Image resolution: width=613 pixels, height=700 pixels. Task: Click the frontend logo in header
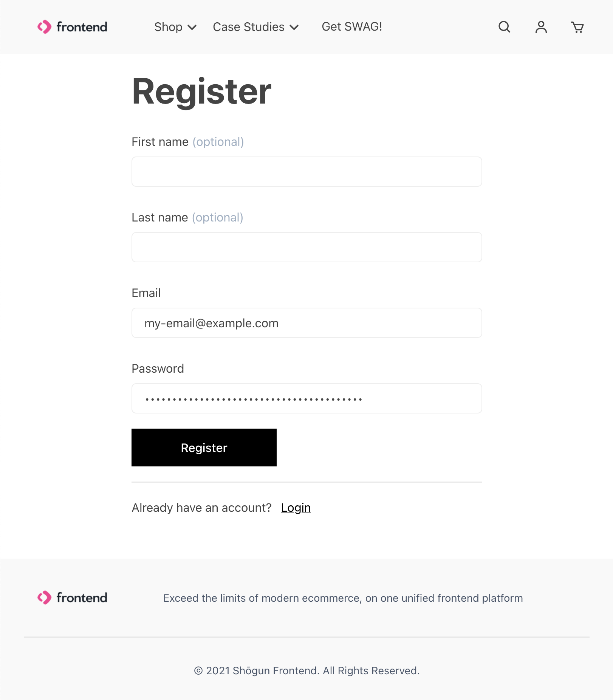coord(73,27)
